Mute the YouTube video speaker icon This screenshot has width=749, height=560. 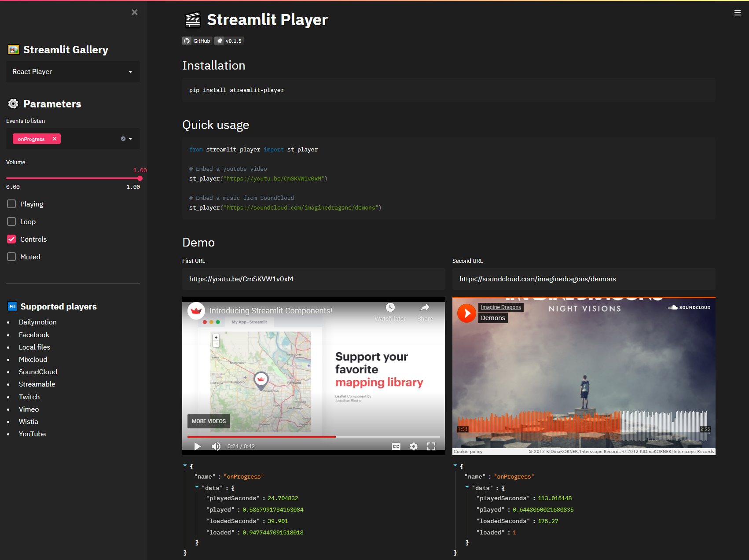point(216,446)
